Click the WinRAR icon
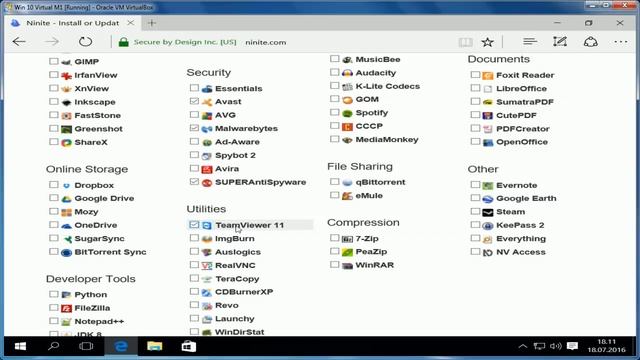The height and width of the screenshot is (360, 640). pos(347,265)
